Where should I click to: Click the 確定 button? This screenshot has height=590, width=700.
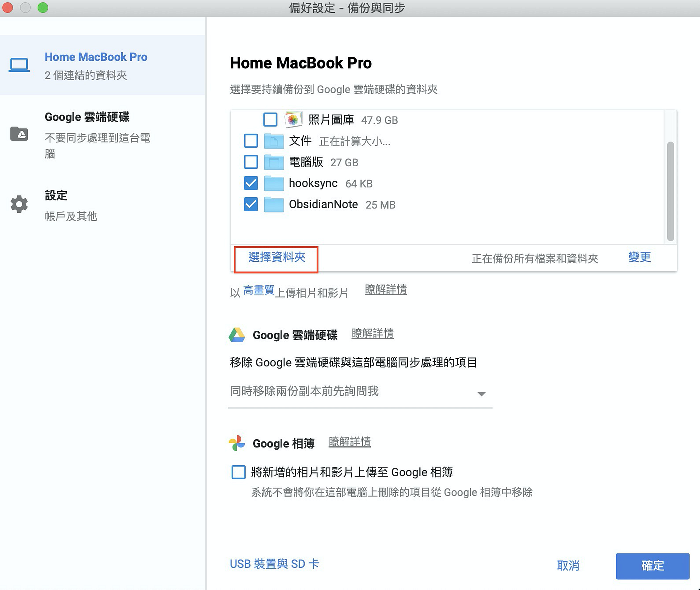[653, 566]
